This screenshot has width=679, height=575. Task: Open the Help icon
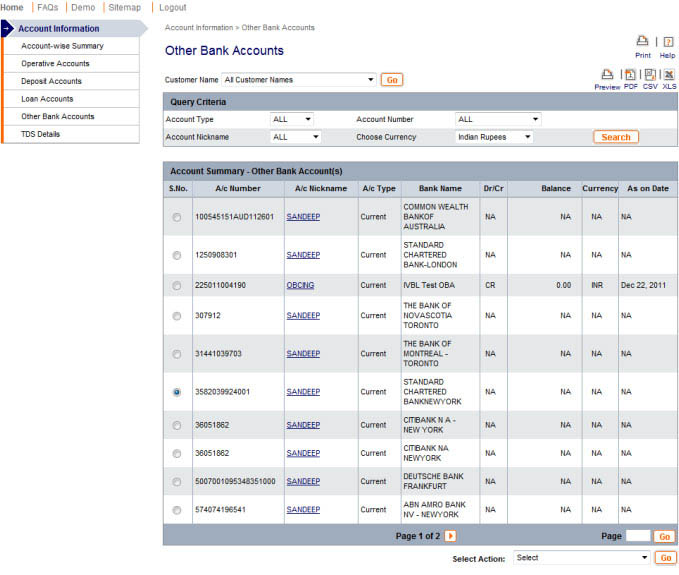[668, 42]
